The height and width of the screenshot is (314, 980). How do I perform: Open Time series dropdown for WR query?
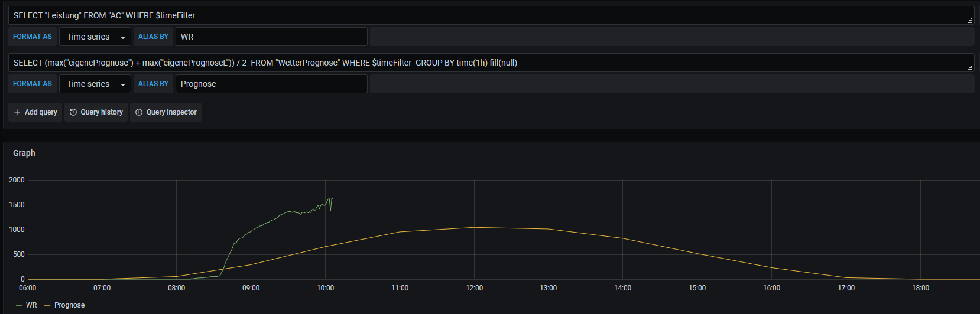point(95,37)
